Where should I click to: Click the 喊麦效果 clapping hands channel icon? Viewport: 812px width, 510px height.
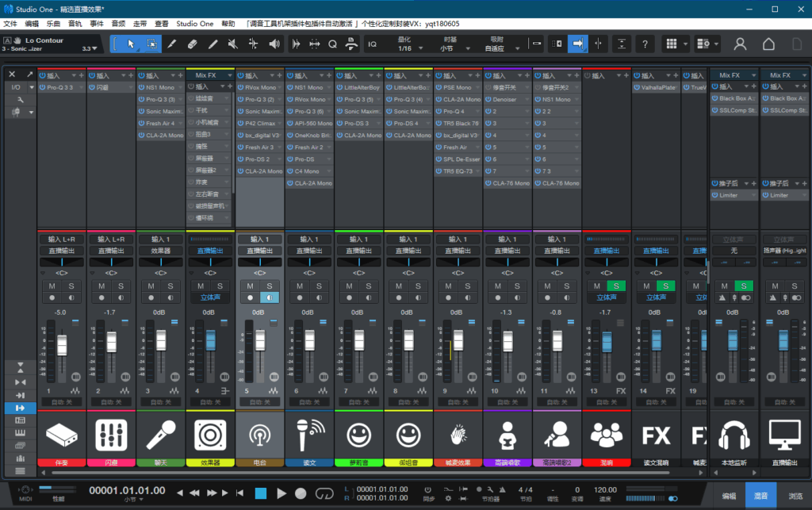[x=458, y=435]
